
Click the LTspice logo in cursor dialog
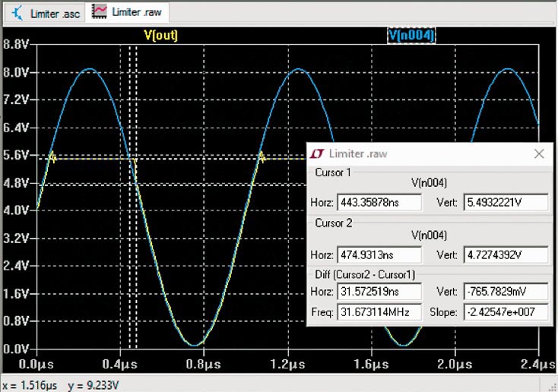(319, 153)
